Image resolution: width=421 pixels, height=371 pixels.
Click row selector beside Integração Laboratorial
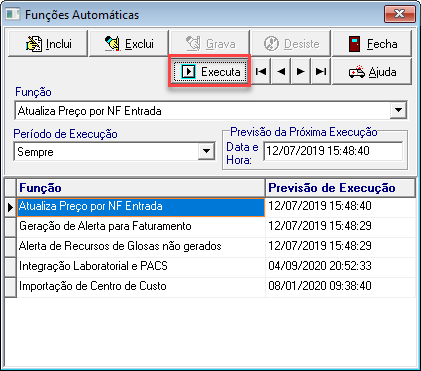point(10,267)
